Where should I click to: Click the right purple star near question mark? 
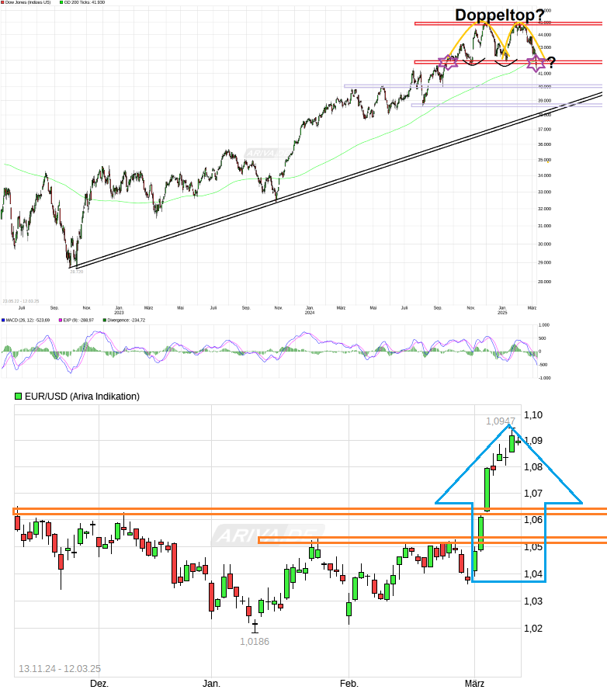click(x=536, y=64)
